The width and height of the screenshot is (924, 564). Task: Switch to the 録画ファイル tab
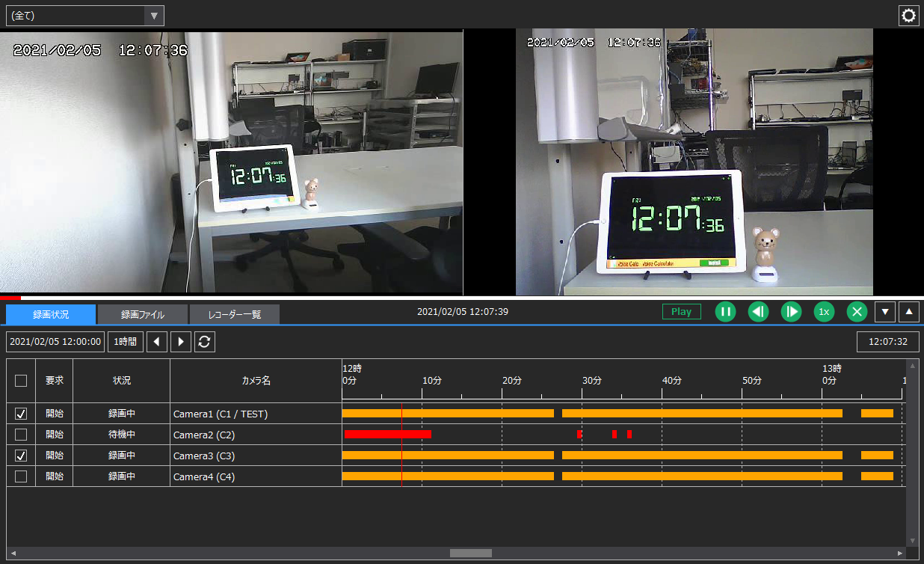(141, 314)
